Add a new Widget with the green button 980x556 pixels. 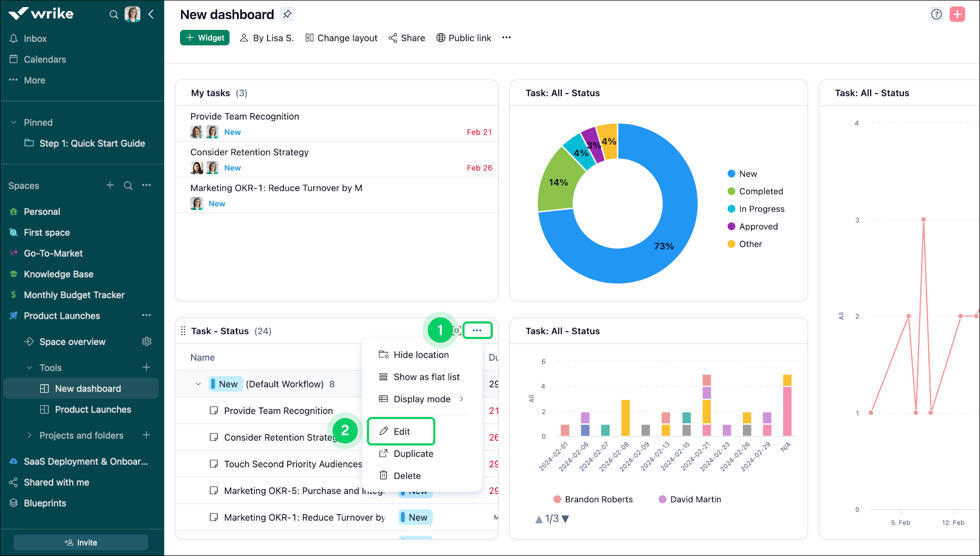click(x=204, y=38)
